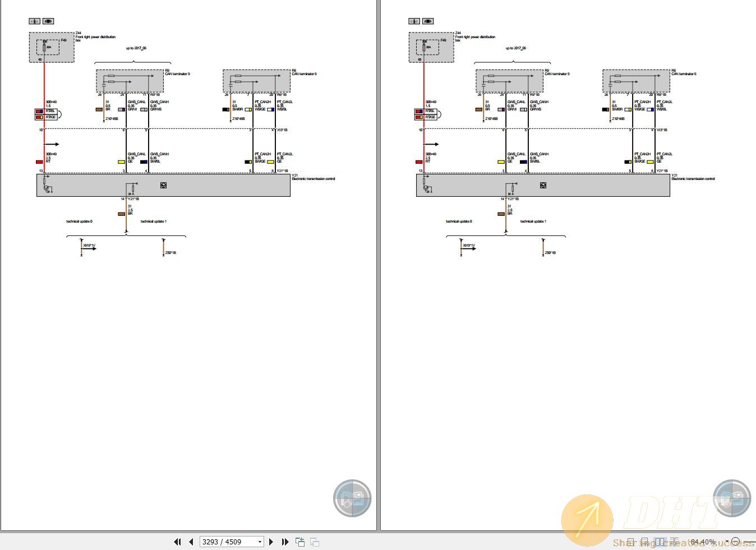756x550 pixels.
Task: Go to the next page
Action: (271, 542)
